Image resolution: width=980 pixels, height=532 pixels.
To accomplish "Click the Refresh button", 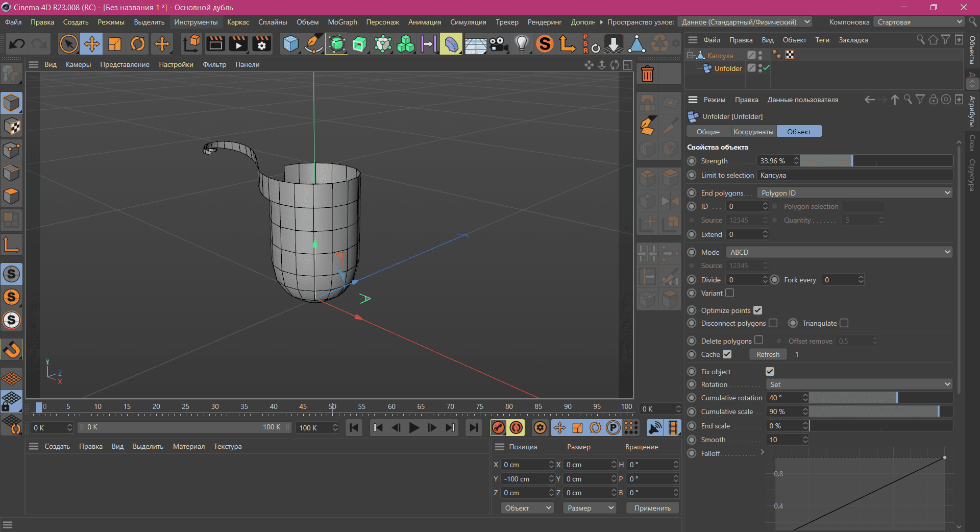I will [x=768, y=354].
